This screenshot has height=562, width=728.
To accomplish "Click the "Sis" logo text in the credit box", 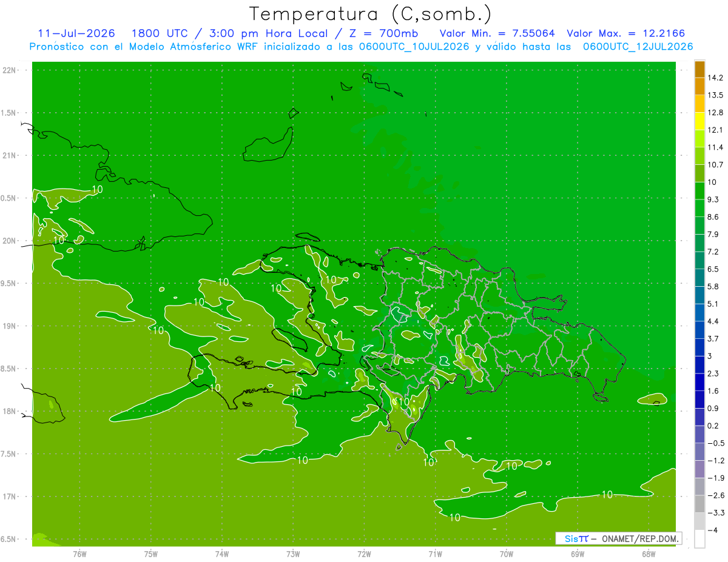I will coord(570,538).
